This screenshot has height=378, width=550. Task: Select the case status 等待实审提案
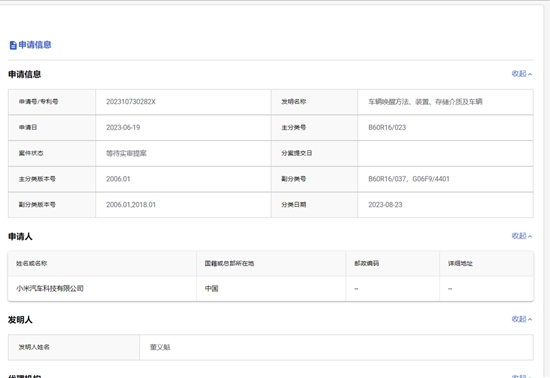click(126, 153)
